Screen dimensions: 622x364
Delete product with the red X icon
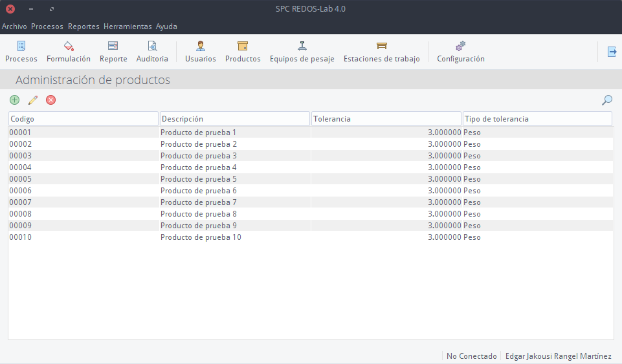coord(50,100)
